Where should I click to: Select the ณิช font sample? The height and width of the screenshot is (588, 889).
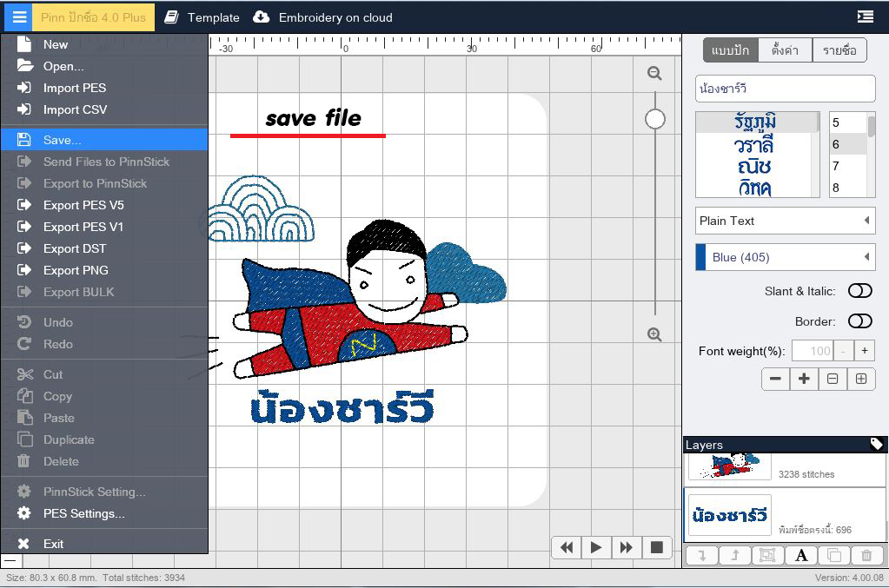click(754, 167)
